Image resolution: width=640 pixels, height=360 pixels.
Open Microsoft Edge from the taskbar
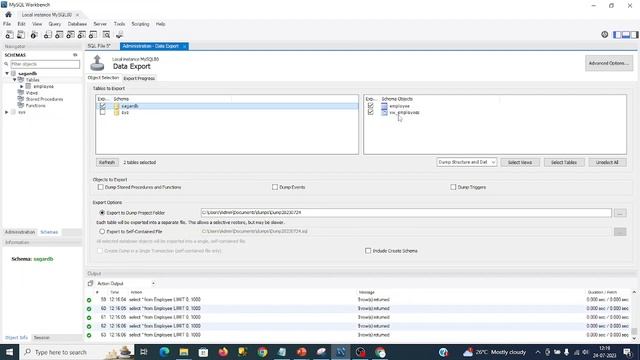[x=164, y=352]
